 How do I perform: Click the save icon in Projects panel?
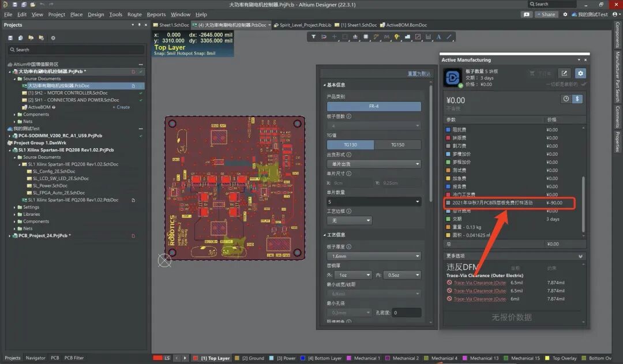[x=10, y=37]
